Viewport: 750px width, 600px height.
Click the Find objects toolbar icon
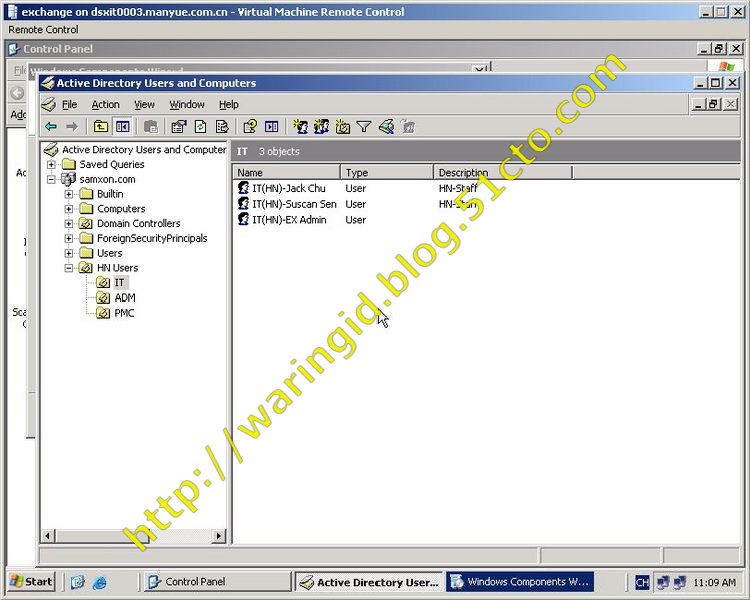pos(386,127)
